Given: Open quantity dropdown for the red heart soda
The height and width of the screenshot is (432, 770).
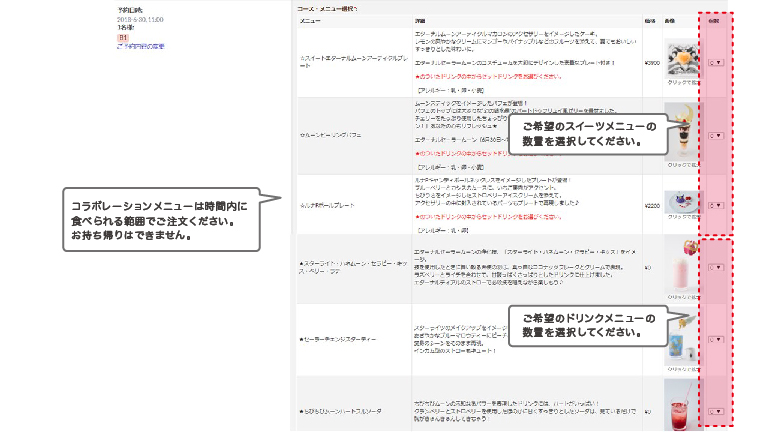Looking at the screenshot, I should pyautogui.click(x=715, y=409).
